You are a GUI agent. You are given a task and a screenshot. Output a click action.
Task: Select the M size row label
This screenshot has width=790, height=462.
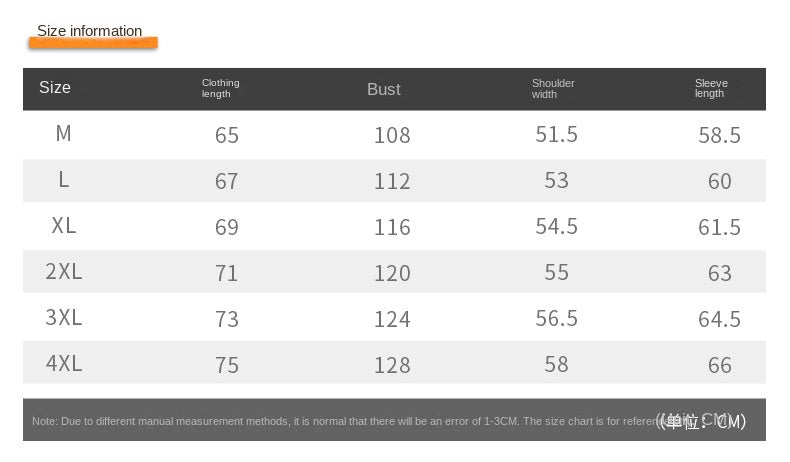click(x=64, y=133)
